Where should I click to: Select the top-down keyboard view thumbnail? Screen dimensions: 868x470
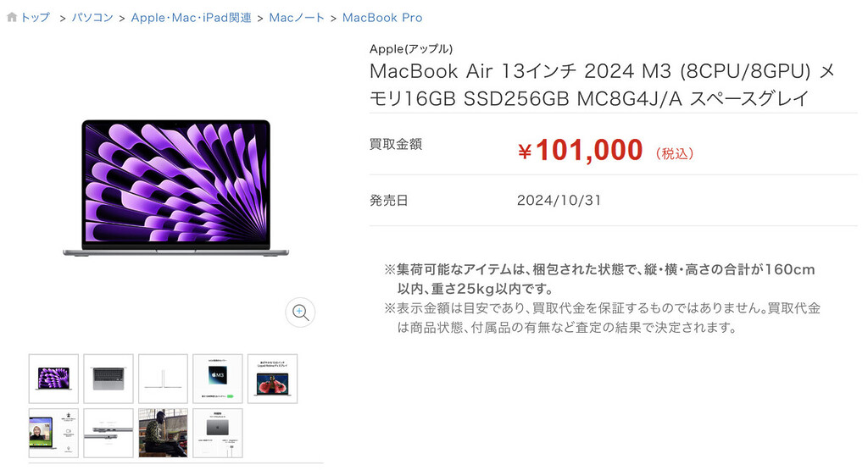tap(108, 379)
